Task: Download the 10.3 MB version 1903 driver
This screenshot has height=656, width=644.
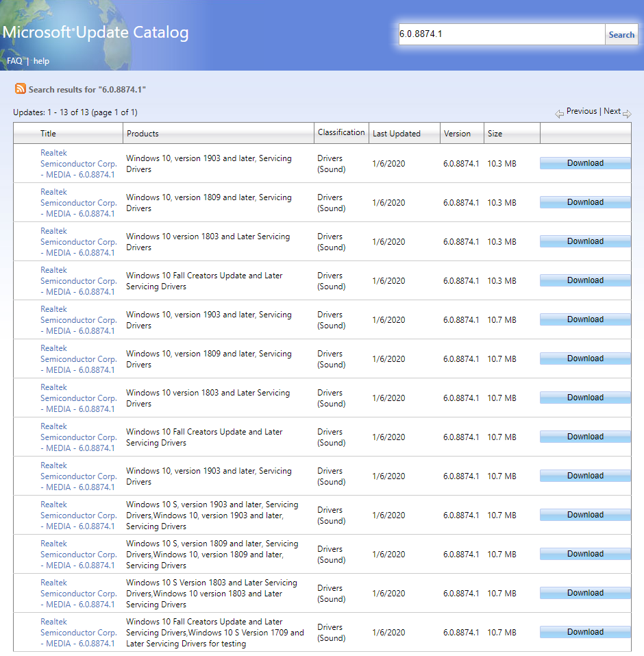Action: [x=585, y=163]
